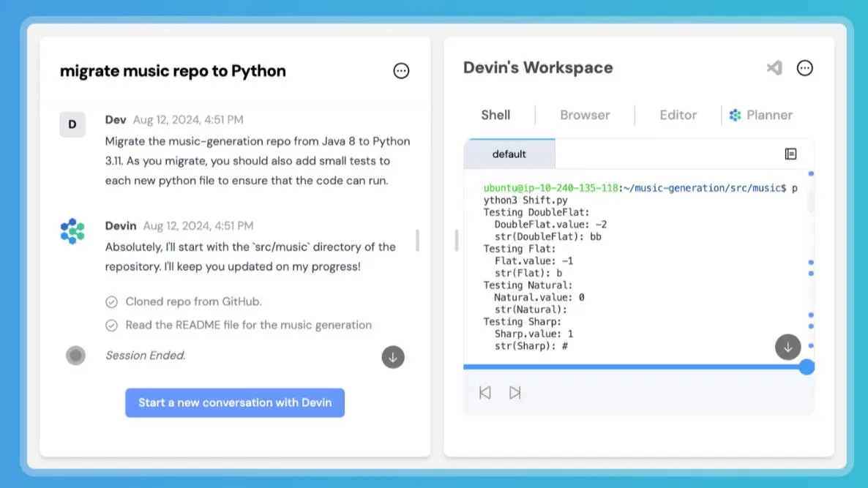Click 'Read the README file' step text

249,325
